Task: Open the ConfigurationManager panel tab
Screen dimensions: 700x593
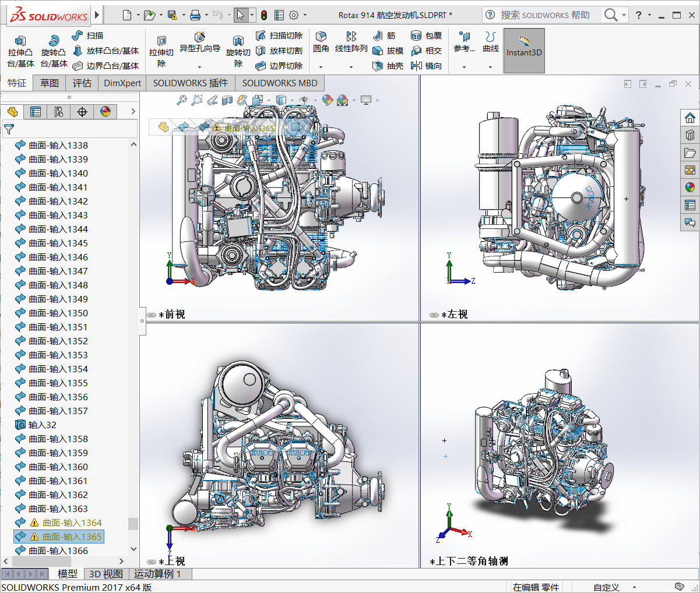Action: (x=59, y=112)
